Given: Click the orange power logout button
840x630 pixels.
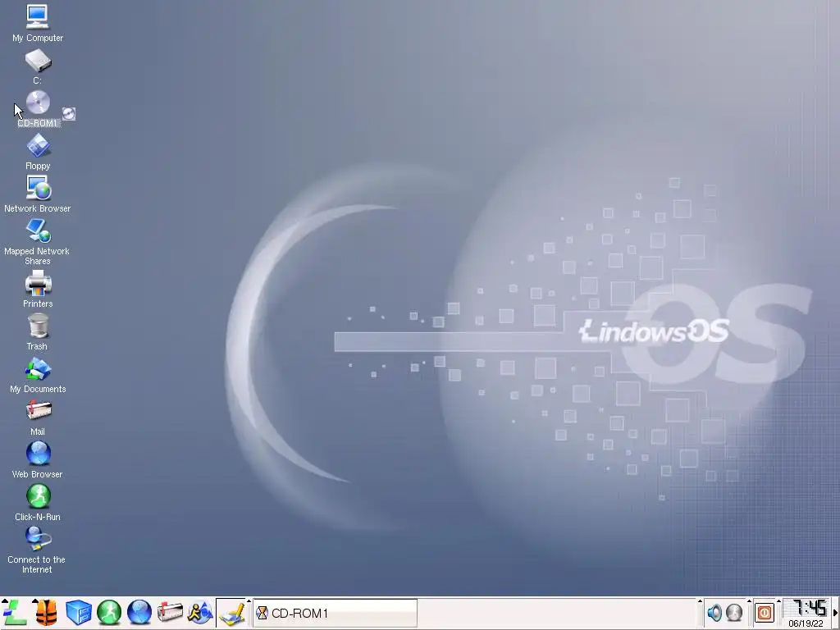Looking at the screenshot, I should pyautogui.click(x=765, y=612).
